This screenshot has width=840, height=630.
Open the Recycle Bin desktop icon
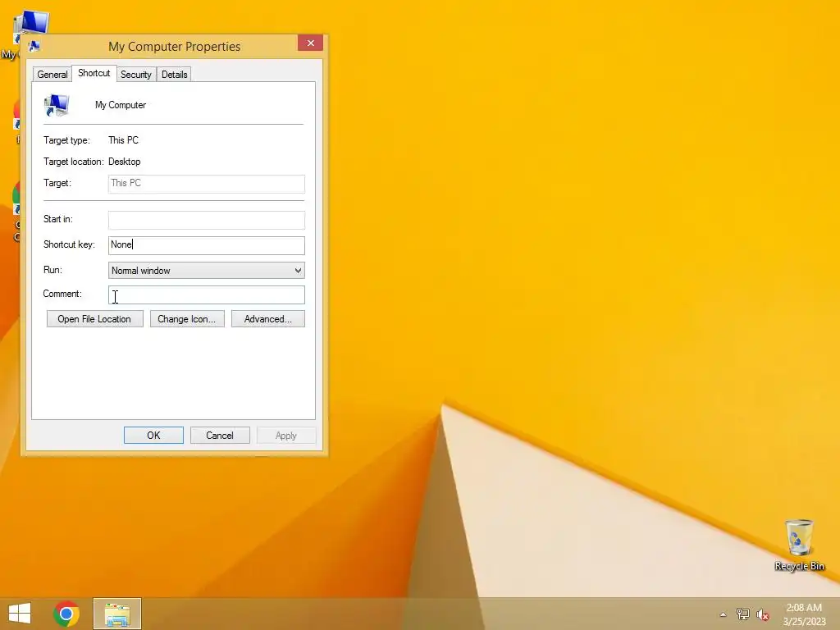coord(799,545)
